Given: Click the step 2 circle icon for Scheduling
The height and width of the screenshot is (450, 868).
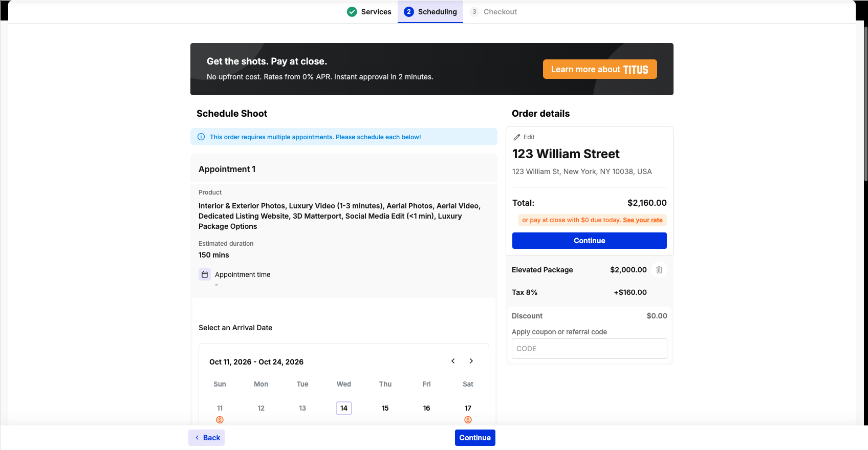Looking at the screenshot, I should [409, 12].
